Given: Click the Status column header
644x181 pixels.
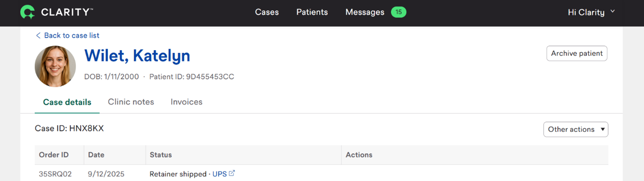Looking at the screenshot, I should (x=161, y=155).
